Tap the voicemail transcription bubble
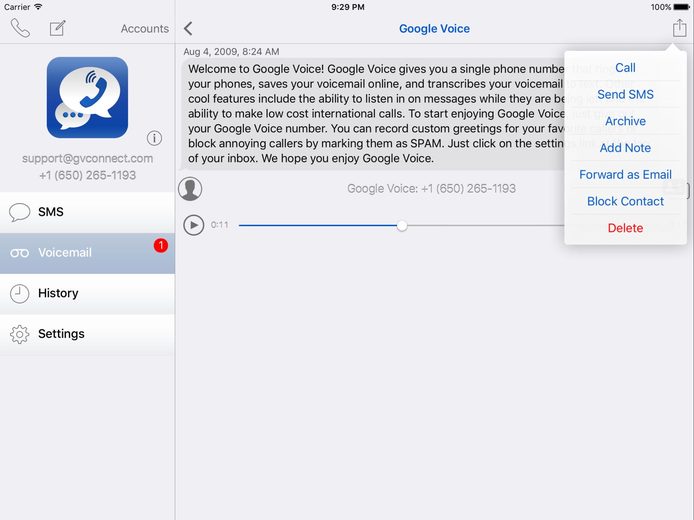This screenshot has height=520, width=694. (x=374, y=114)
